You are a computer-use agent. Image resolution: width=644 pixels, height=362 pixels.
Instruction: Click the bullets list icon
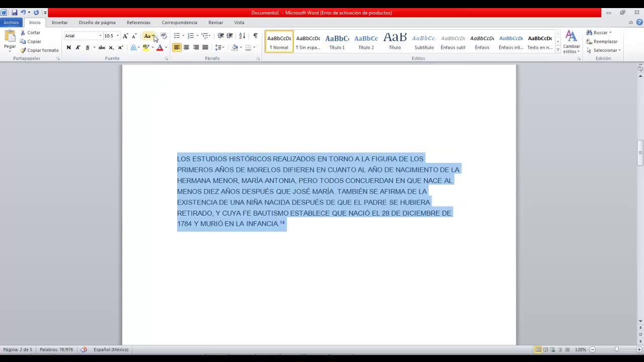(x=177, y=36)
